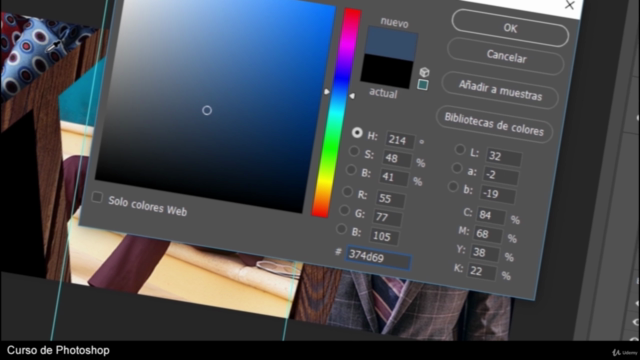Viewport: 640px width, 360px height.
Task: Click the K field showing 22
Action: pyautogui.click(x=482, y=272)
